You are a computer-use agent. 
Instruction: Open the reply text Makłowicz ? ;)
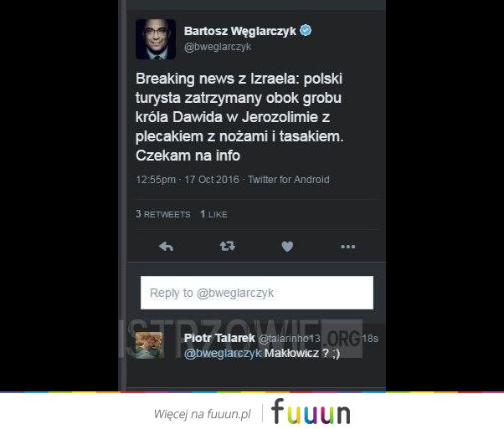(302, 353)
